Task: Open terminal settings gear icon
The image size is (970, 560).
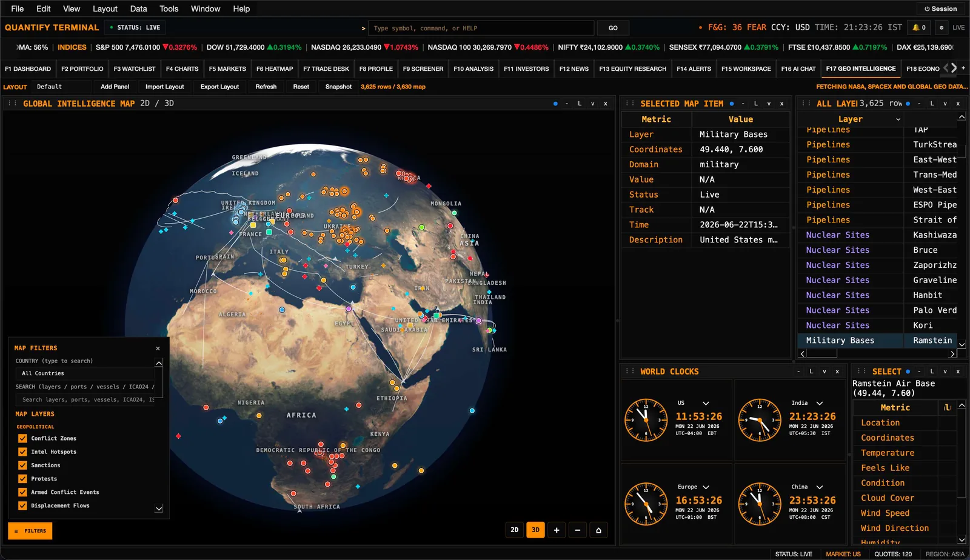Action: pyautogui.click(x=941, y=28)
